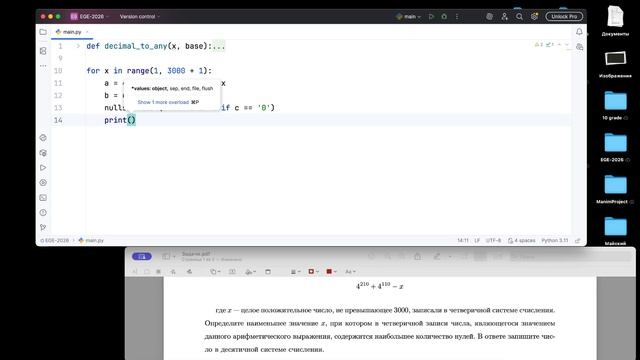Change file encoding UTF-8 in status bar
The width and height of the screenshot is (640, 360).
(493, 240)
